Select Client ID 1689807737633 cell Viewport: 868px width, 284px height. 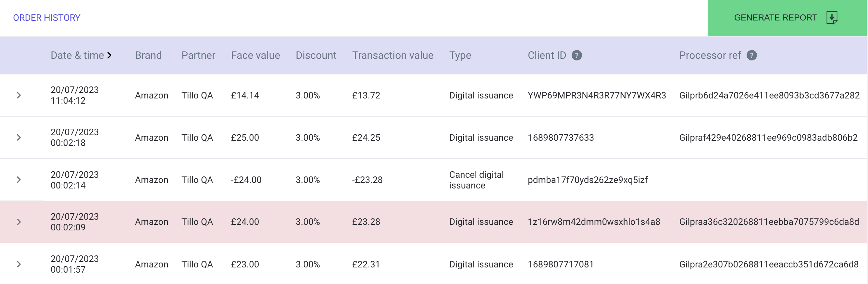561,138
